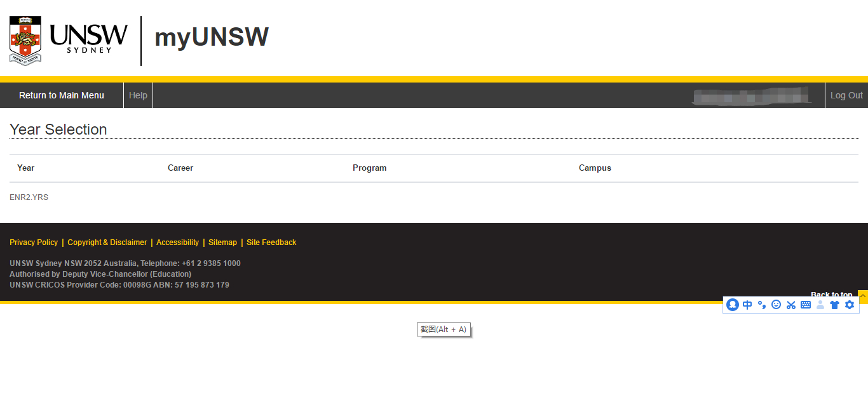The image size is (868, 405).
Task: Click the Back to top link
Action: (x=832, y=295)
